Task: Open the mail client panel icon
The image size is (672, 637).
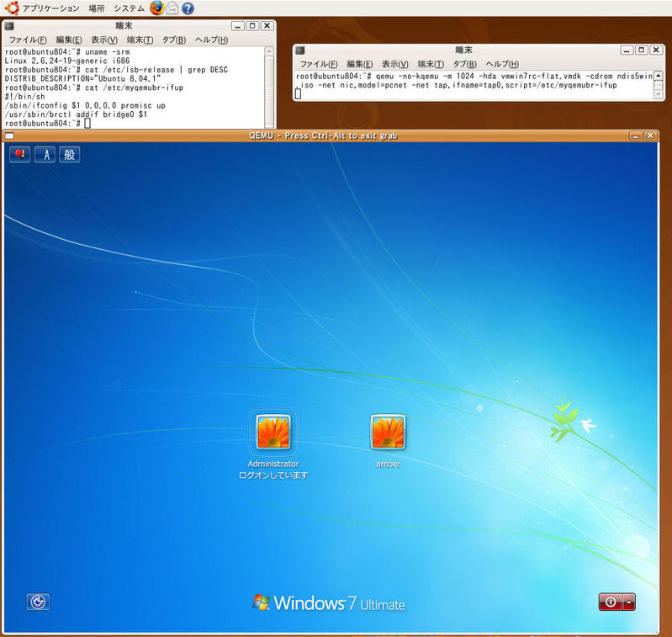Action: [x=172, y=8]
